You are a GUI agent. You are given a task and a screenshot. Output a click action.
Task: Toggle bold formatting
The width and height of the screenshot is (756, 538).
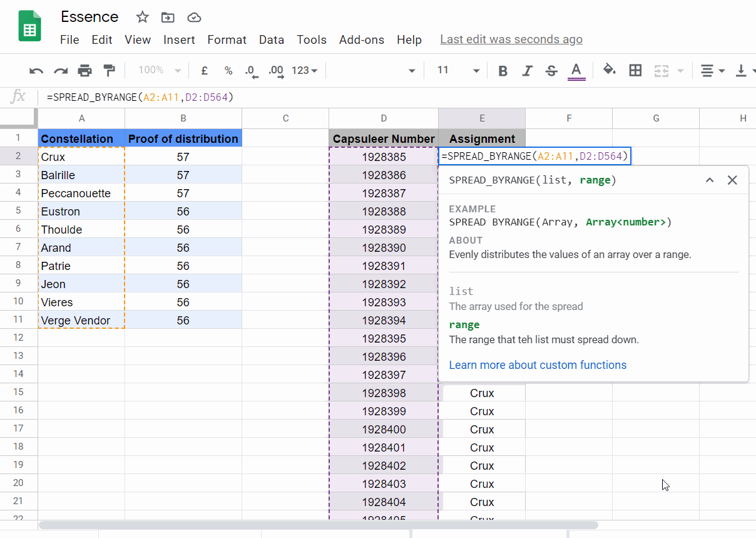pos(503,70)
